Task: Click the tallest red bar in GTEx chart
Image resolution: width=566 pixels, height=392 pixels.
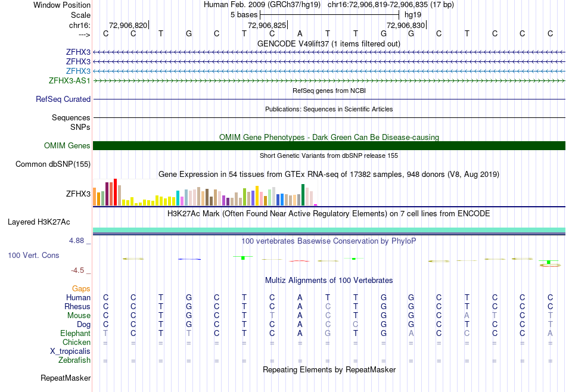Action: click(115, 192)
